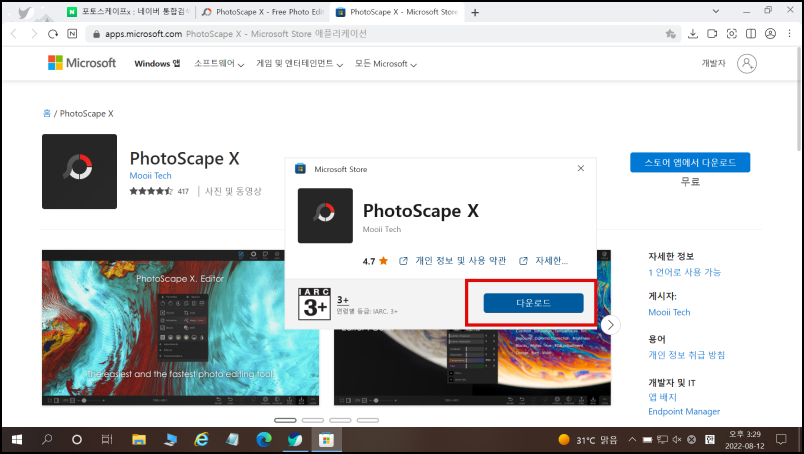Click the 홈 breadcrumb link
Viewport: 804px width, 454px height.
[47, 113]
